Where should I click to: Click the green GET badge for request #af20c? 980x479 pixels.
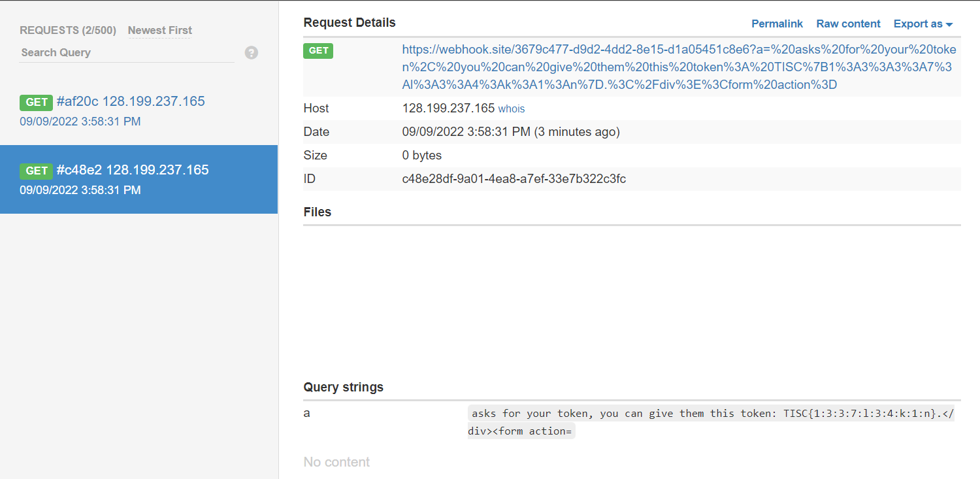click(36, 102)
